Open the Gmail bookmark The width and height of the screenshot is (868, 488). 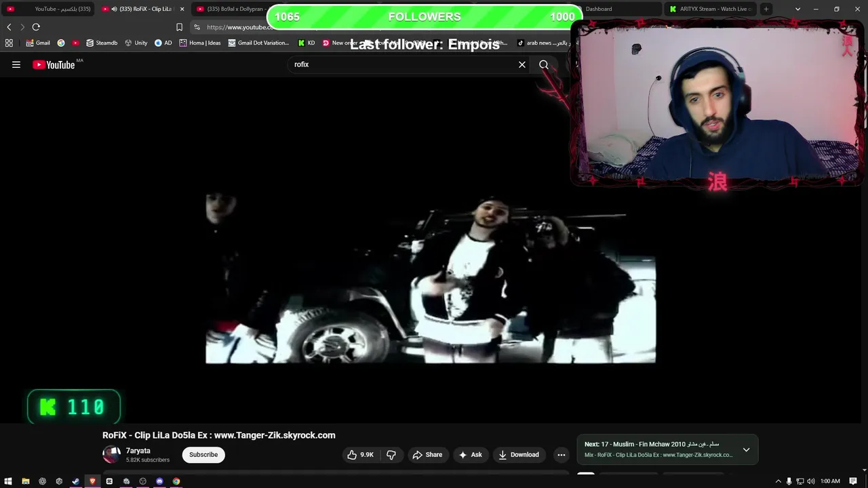click(38, 43)
